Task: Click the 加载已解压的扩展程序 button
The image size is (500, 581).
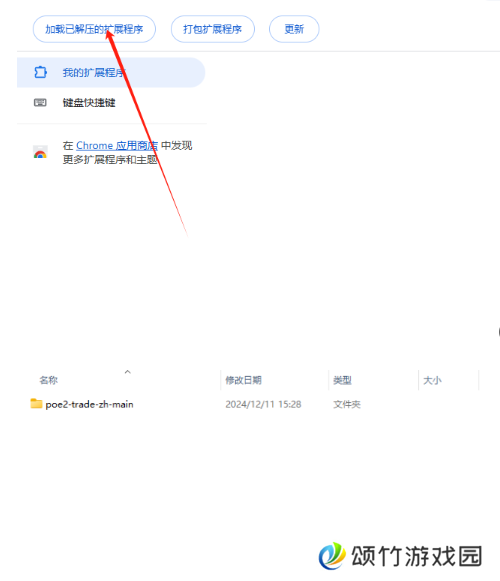Action: 94,29
